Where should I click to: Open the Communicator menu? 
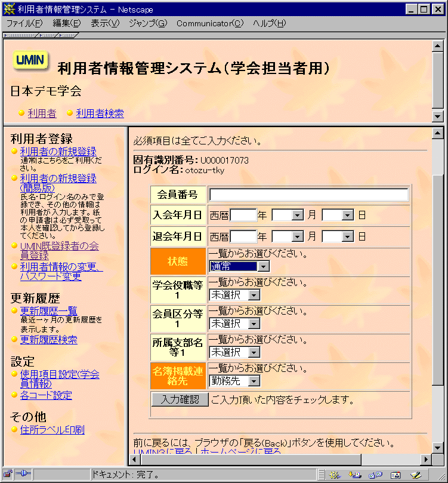point(210,23)
